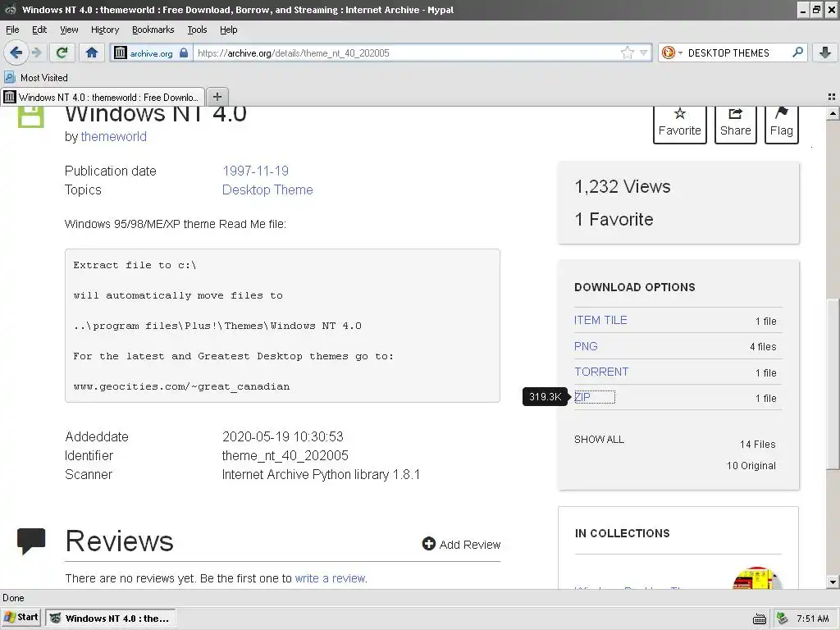Download the TORRENT file
The image size is (840, 630).
601,372
